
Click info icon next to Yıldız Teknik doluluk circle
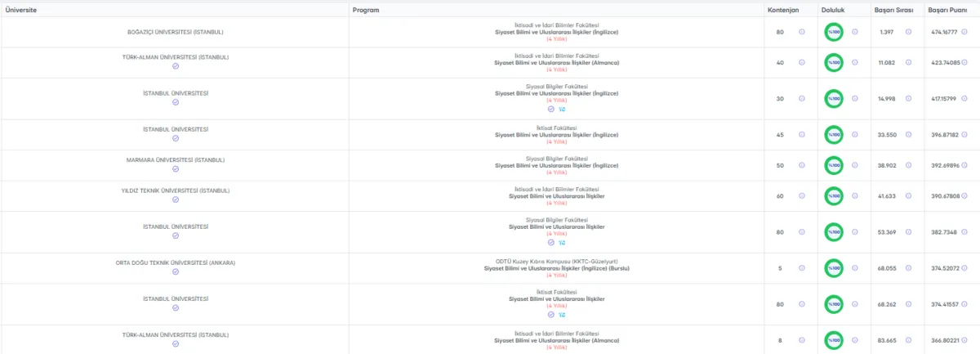coord(855,196)
